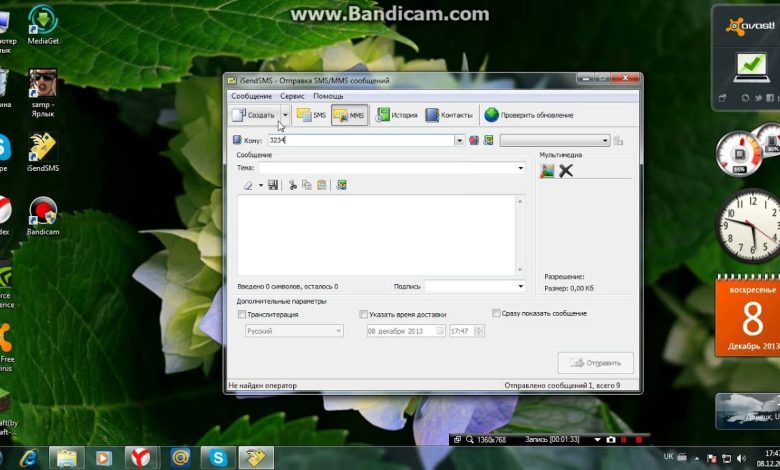Click the eraser clear icon
Viewport: 780px width, 470px height.
click(248, 185)
